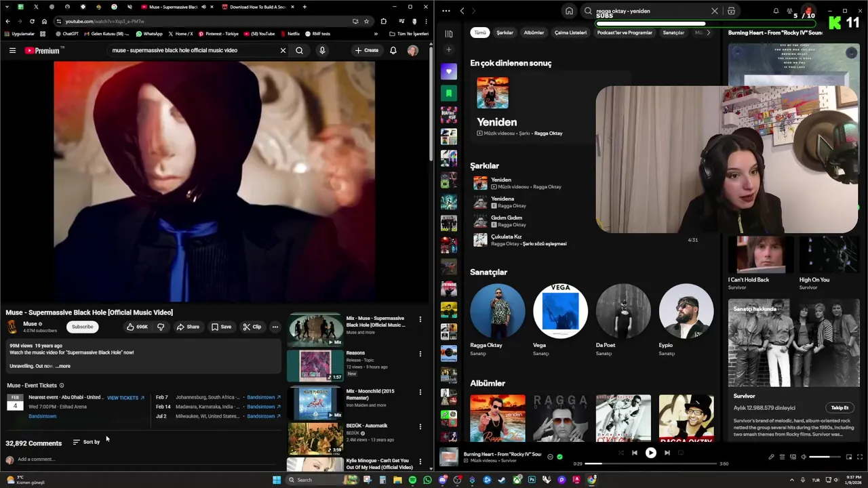868x488 pixels.
Task: Go to the YouTube Premium home logo
Action: click(42, 50)
